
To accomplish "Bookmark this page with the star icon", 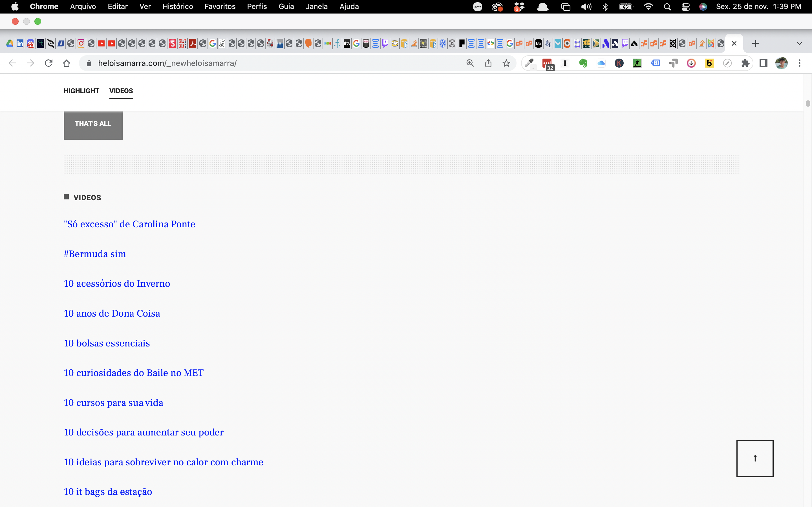I will [x=506, y=63].
